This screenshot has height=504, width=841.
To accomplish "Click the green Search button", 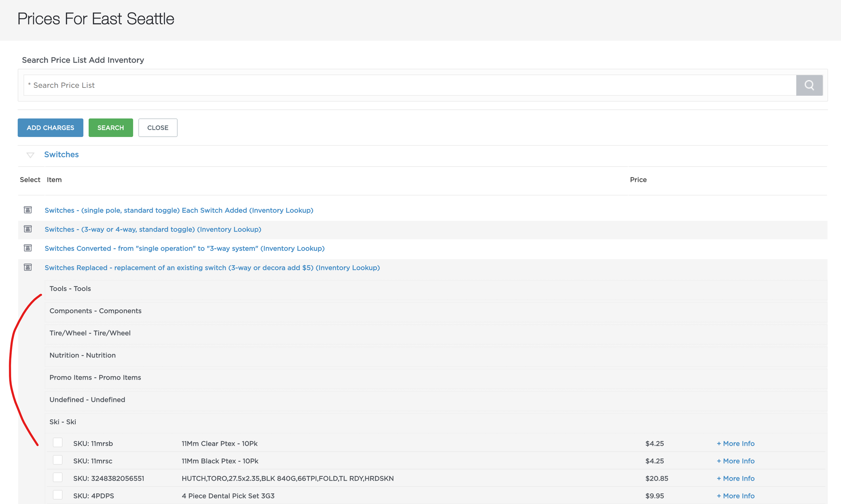I will [x=111, y=128].
